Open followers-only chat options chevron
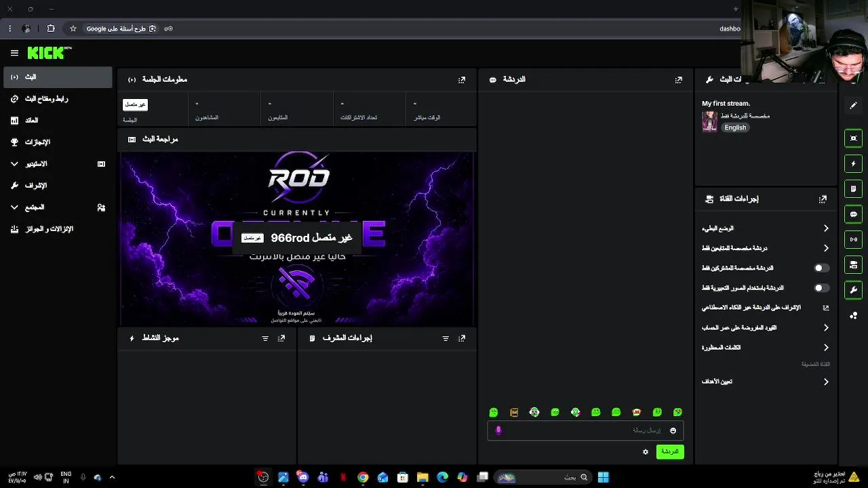Screen dimensions: 868x488 [826, 248]
